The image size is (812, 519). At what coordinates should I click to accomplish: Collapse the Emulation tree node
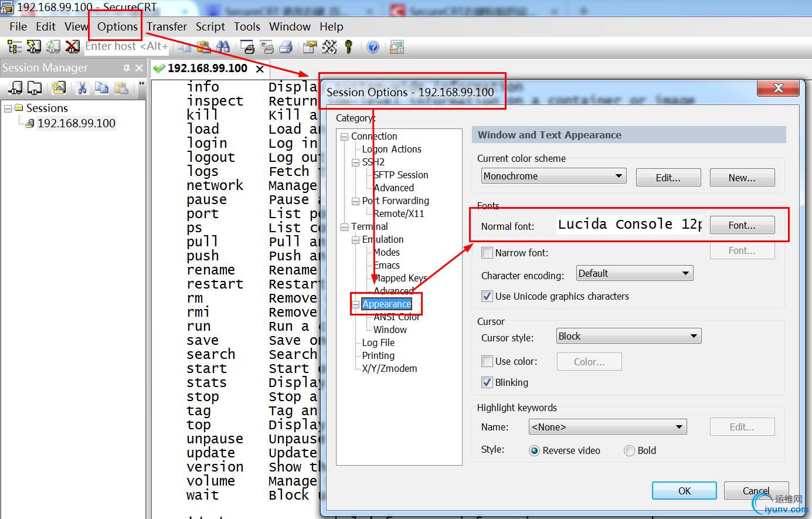(x=355, y=240)
